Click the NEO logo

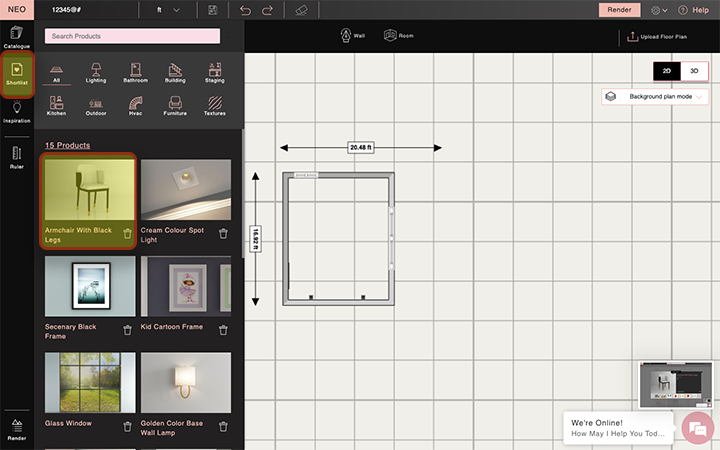[17, 10]
